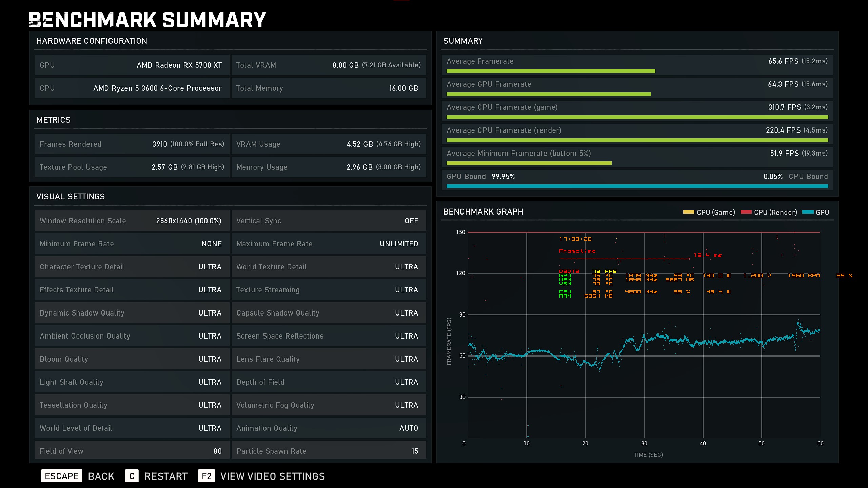Click the Average Minimum Framerate bar

click(529, 163)
